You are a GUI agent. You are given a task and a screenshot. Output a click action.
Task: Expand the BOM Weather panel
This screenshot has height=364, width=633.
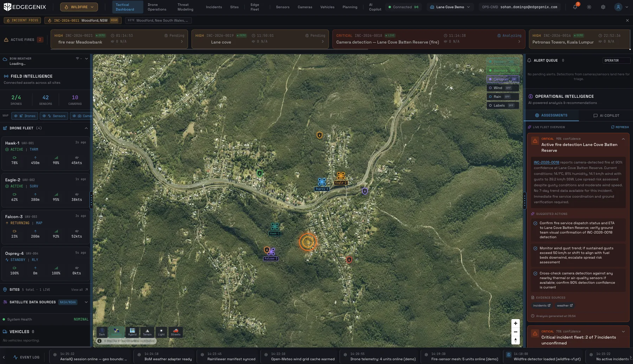point(87,59)
